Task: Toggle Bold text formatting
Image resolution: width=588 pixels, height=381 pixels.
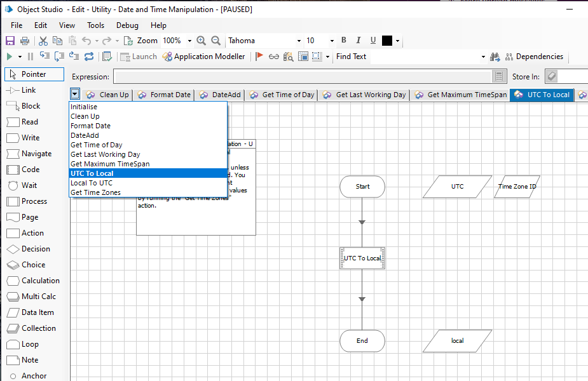Action: [x=344, y=41]
